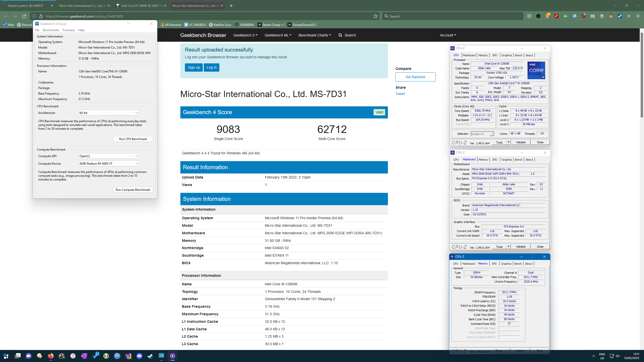Click the Sign up button
The width and height of the screenshot is (644, 362).
pos(194,67)
